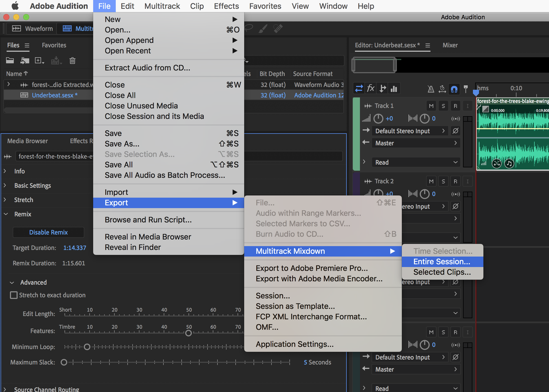Image resolution: width=549 pixels, height=392 pixels.
Task: Open the Editor panel menu icon
Action: (x=428, y=45)
